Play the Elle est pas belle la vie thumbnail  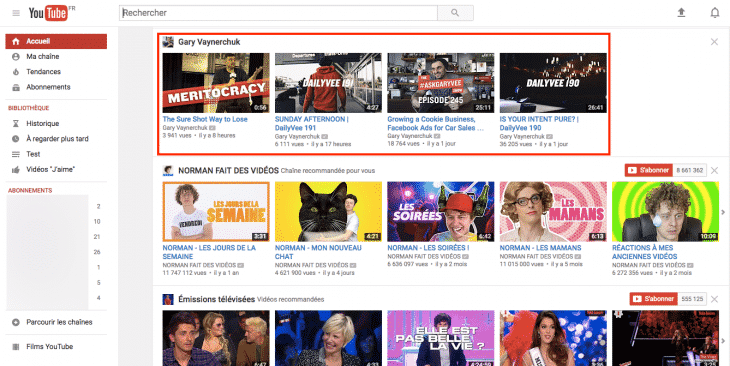point(441,338)
